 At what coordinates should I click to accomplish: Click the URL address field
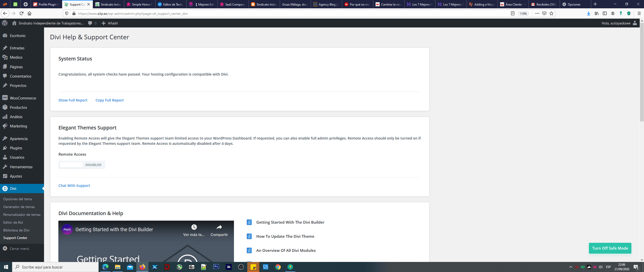(292, 14)
